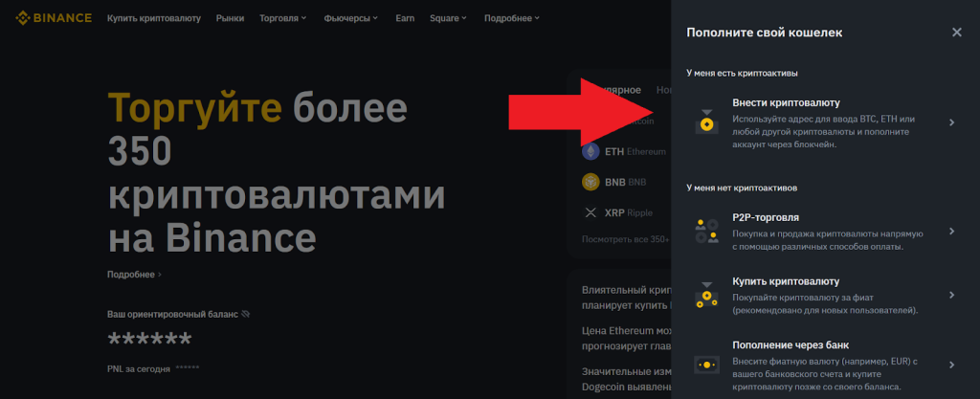The height and width of the screenshot is (399, 980).
Task: Click Купить криптовалюту in top navigation
Action: (x=154, y=18)
